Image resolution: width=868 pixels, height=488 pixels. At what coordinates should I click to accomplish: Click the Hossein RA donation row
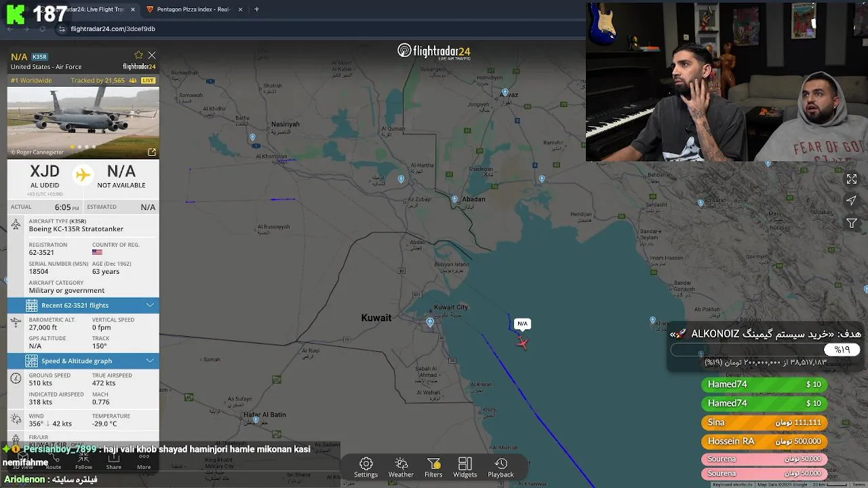[764, 441]
